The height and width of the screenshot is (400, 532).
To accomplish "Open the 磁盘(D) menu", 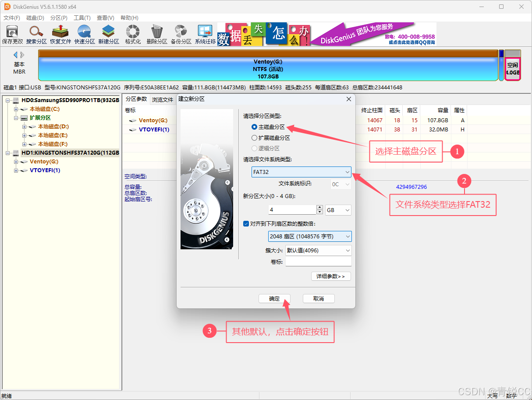I will (35, 18).
